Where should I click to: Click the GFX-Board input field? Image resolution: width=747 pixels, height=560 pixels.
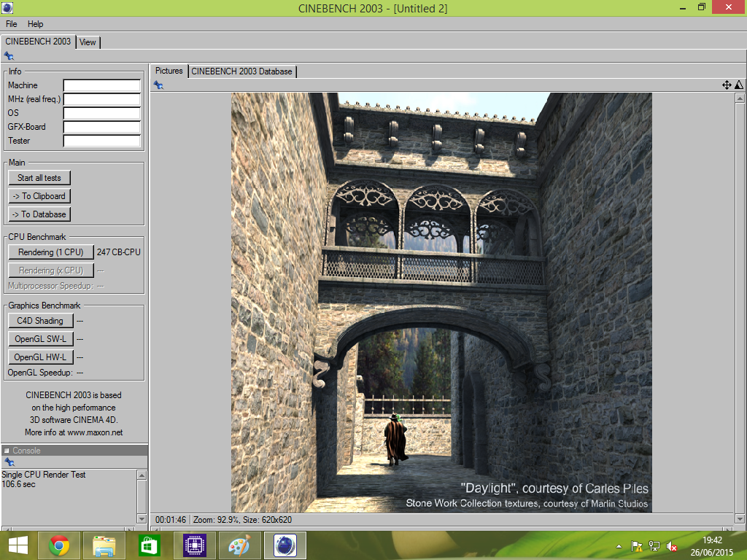point(102,127)
